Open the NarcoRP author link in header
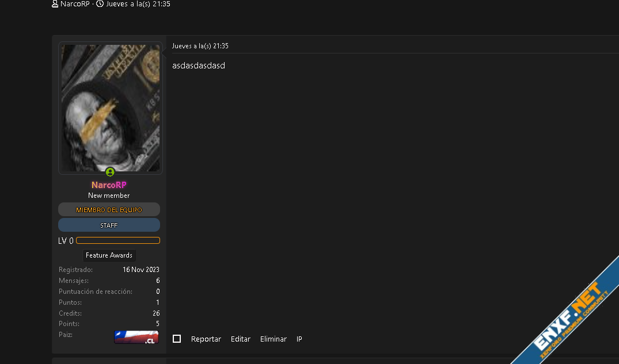This screenshot has height=364, width=619. pyautogui.click(x=75, y=4)
